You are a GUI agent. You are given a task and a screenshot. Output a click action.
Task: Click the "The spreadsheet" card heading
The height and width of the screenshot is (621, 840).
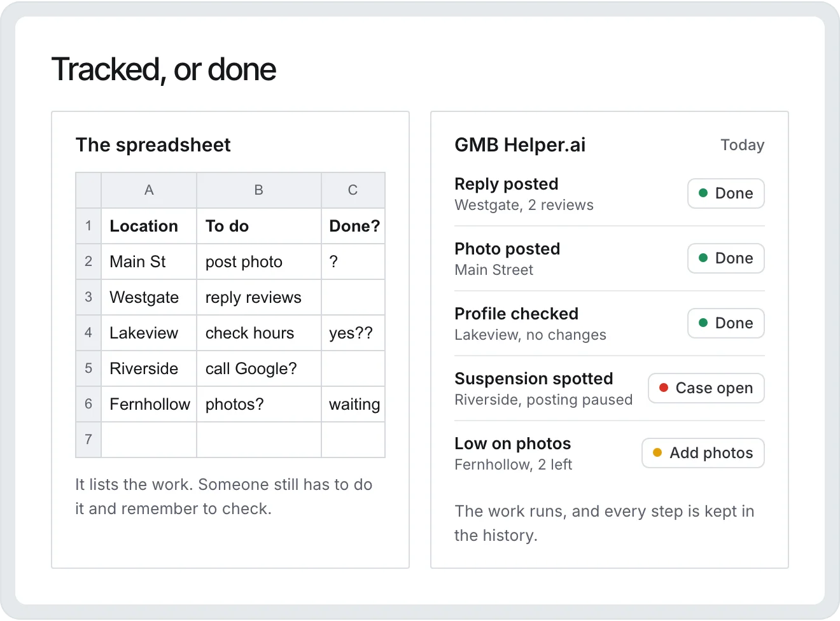[x=153, y=145]
